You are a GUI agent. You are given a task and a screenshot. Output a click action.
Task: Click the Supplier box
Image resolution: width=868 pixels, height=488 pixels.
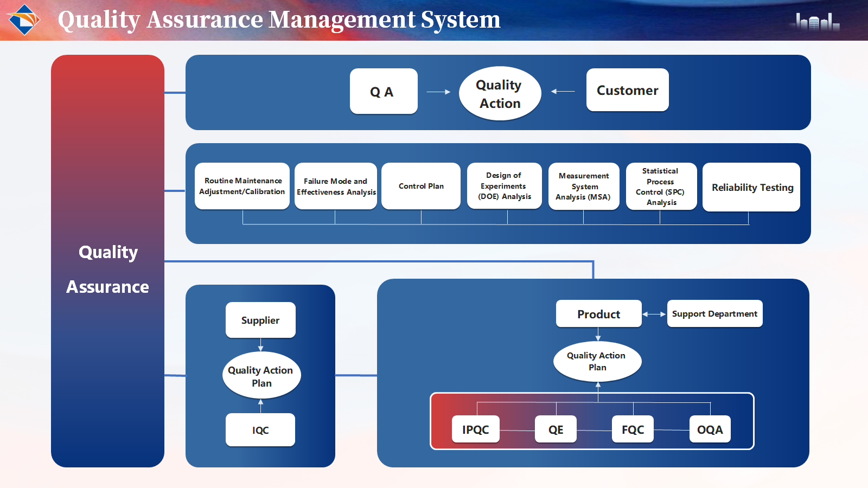pos(260,320)
